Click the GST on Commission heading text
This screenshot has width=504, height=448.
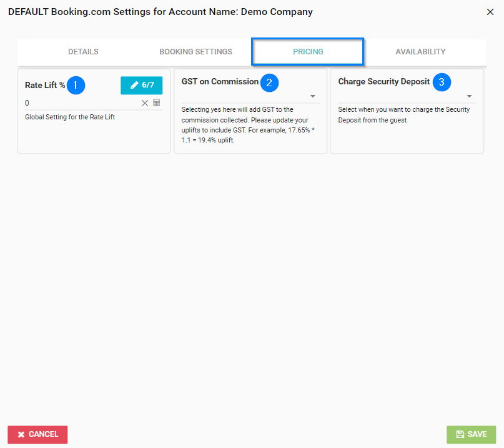(220, 82)
